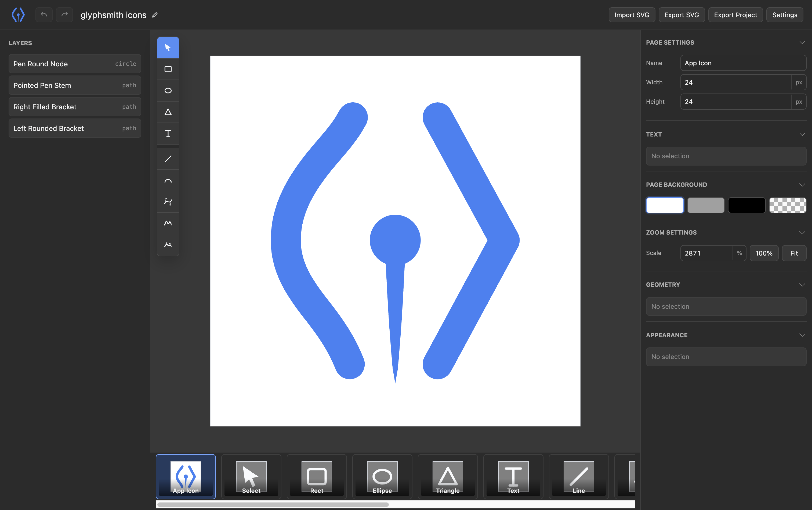Click the Export SVG button

coord(682,15)
